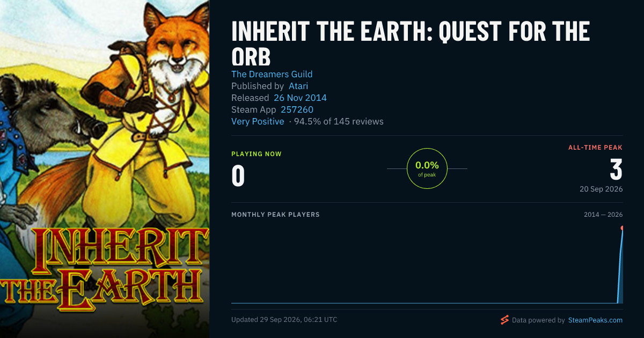Click the SteamPeaks logo icon

tap(504, 320)
